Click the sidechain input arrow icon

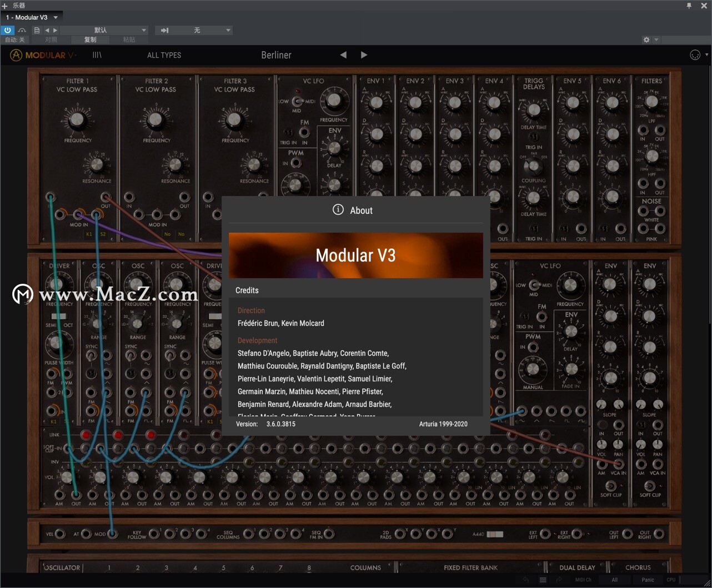point(164,30)
